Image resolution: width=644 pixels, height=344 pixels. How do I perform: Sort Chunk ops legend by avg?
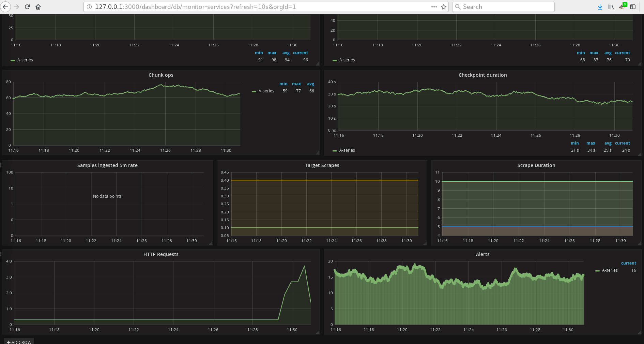(x=310, y=84)
